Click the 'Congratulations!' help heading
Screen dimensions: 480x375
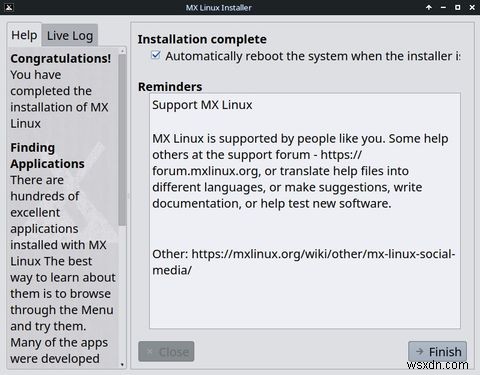click(x=60, y=58)
